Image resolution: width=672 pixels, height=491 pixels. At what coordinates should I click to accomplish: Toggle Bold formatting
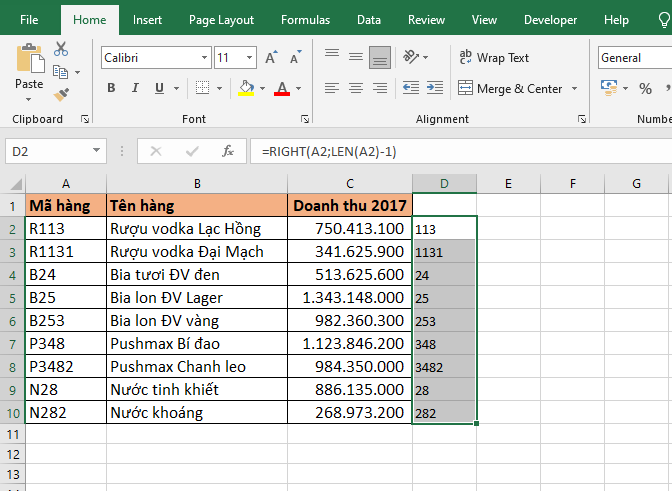coord(112,89)
